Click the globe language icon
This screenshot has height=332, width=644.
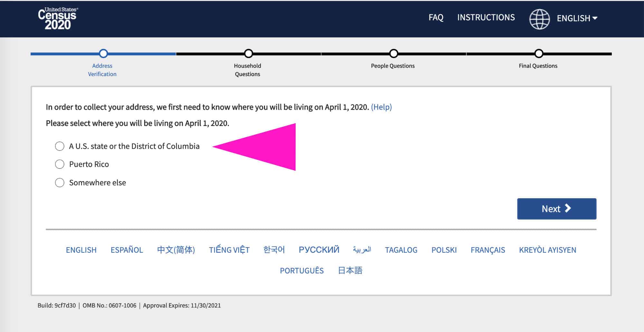click(x=539, y=19)
